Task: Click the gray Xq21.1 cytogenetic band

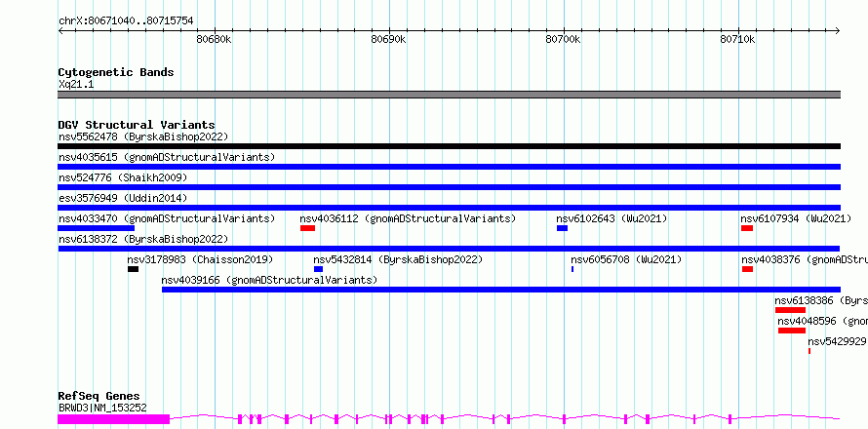Action: [x=449, y=95]
